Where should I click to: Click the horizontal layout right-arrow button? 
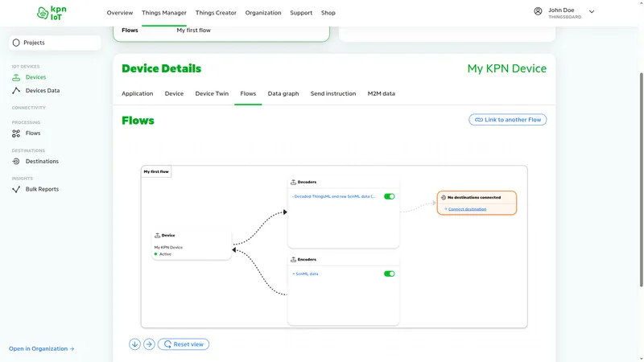point(149,344)
